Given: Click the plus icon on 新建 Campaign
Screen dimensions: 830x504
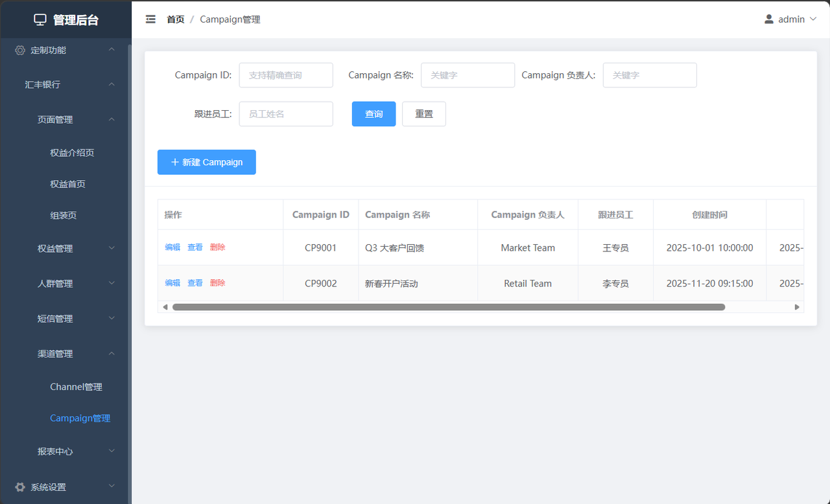Looking at the screenshot, I should pos(174,162).
